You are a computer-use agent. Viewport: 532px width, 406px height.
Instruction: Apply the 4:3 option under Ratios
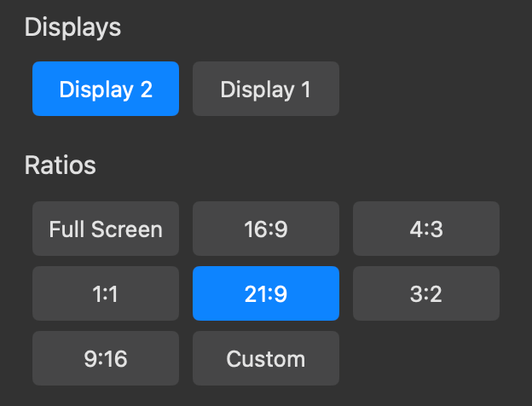[426, 229]
